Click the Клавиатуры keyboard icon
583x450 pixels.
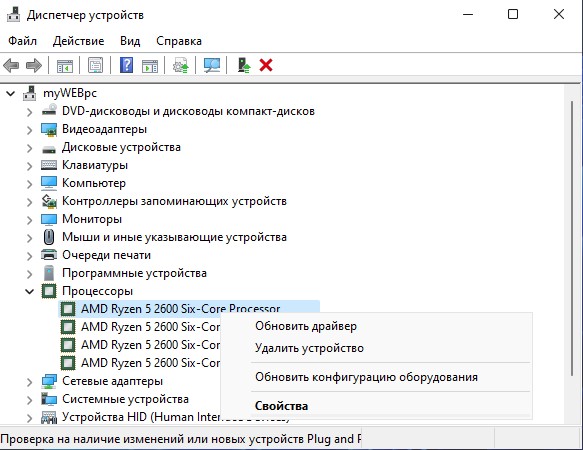49,165
